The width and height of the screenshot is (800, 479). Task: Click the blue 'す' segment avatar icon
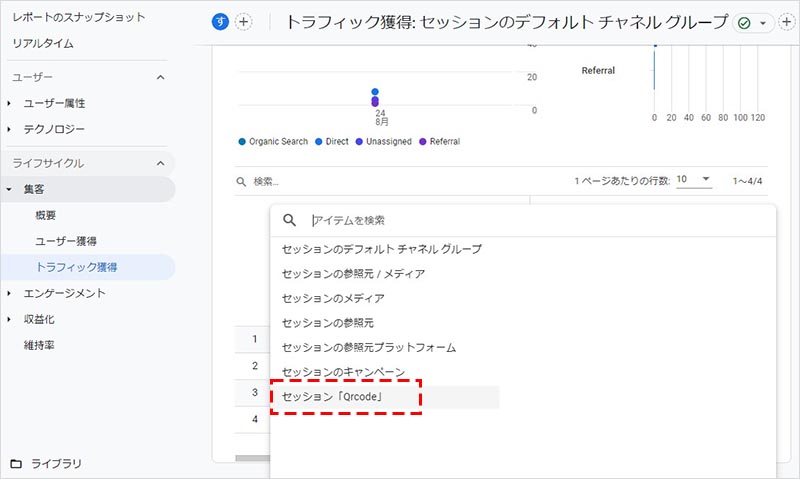[221, 22]
